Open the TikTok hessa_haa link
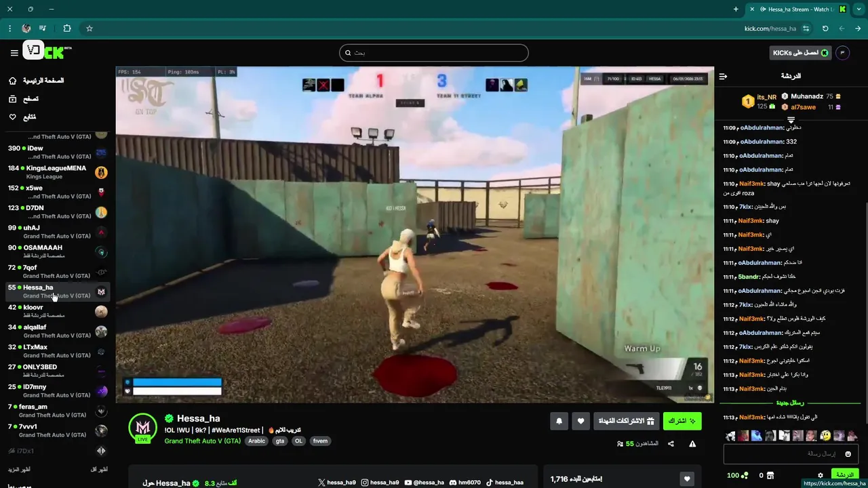The height and width of the screenshot is (488, 868). 505,483
